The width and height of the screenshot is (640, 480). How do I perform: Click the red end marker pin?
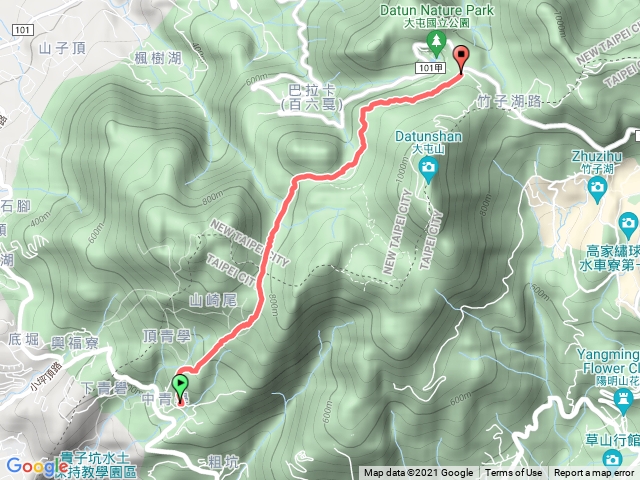[x=461, y=59]
